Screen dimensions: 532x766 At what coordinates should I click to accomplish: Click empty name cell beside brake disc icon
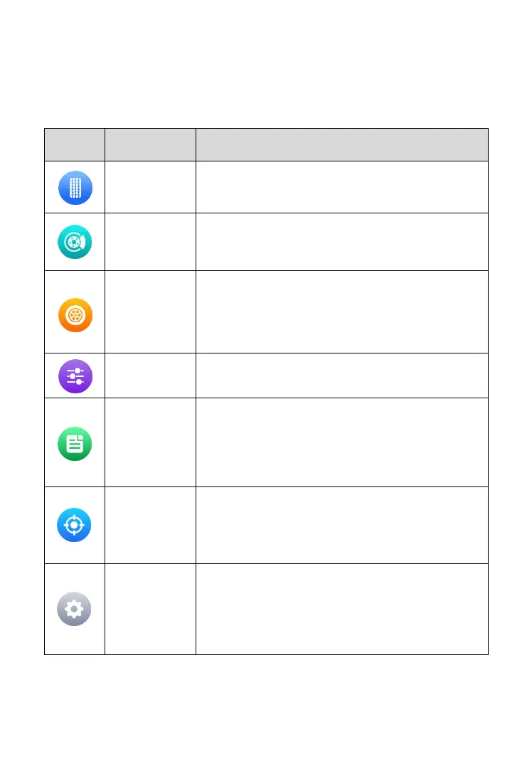click(150, 241)
